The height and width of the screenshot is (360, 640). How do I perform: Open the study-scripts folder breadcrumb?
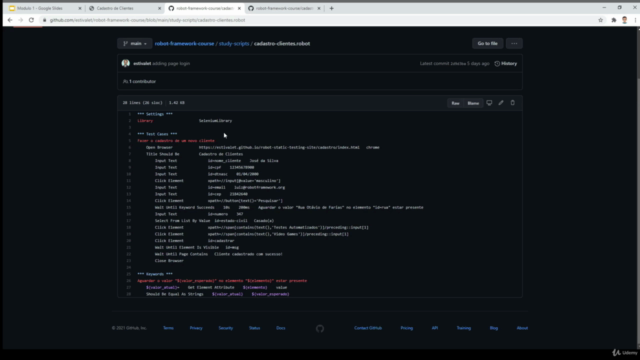tap(234, 44)
